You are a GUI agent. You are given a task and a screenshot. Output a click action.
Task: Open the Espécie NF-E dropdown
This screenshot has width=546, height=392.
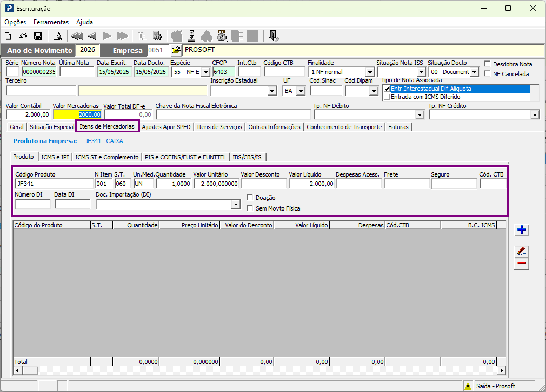206,72
